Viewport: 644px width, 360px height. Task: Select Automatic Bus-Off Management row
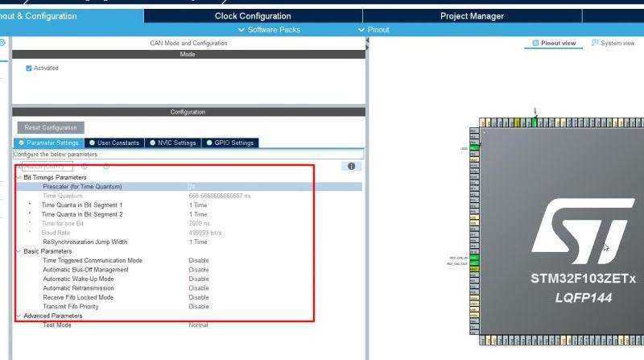click(85, 270)
